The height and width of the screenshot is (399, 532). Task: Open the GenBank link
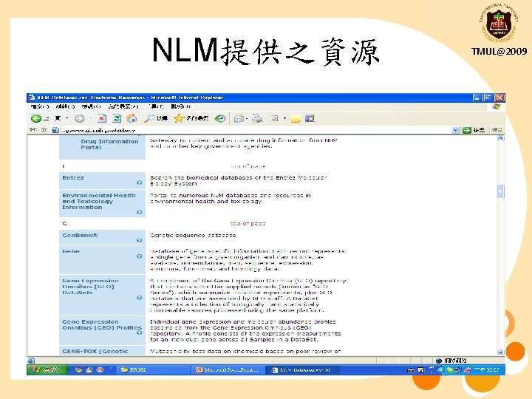(x=80, y=235)
